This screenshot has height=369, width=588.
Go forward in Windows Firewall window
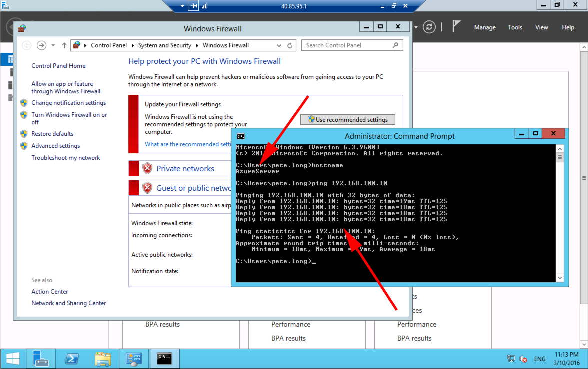point(41,45)
